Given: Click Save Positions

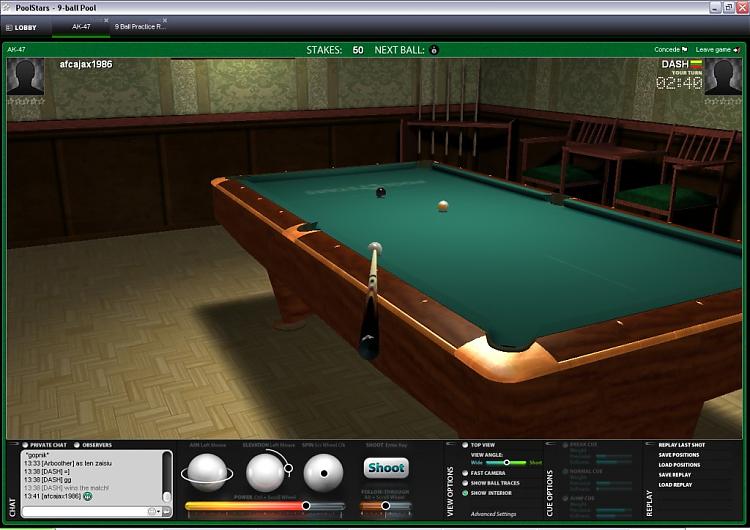Looking at the screenshot, I should point(679,455).
